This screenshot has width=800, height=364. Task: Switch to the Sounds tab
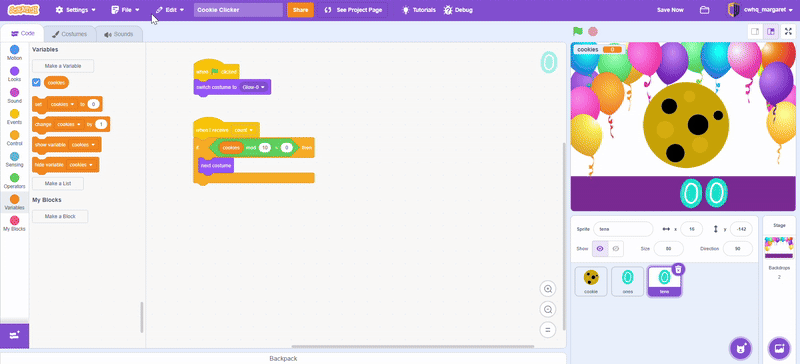pos(119,34)
